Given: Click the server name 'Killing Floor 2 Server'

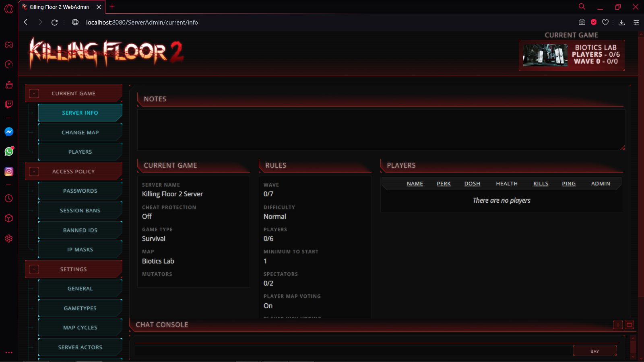Looking at the screenshot, I should pos(172,194).
